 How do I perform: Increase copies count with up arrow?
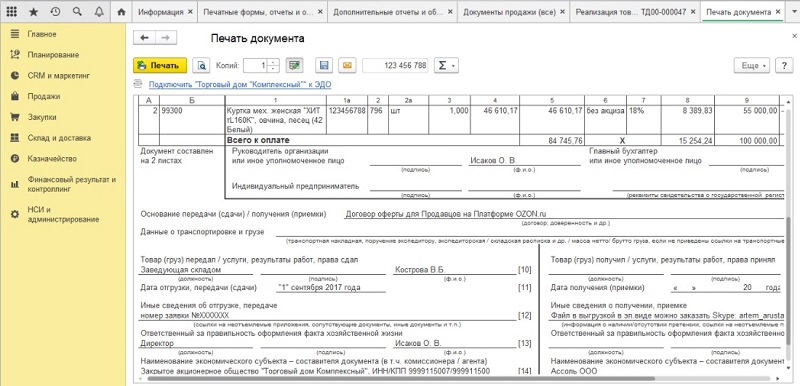(274, 62)
